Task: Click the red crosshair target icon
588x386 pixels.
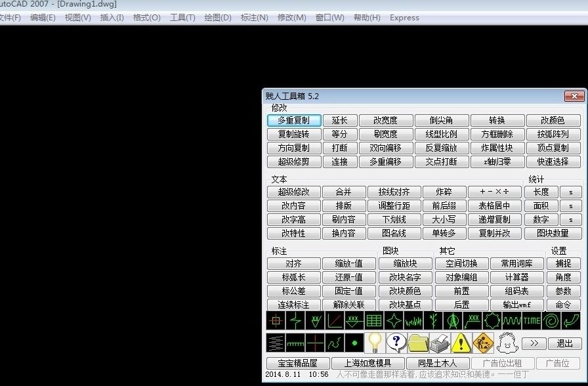Action: point(276,320)
